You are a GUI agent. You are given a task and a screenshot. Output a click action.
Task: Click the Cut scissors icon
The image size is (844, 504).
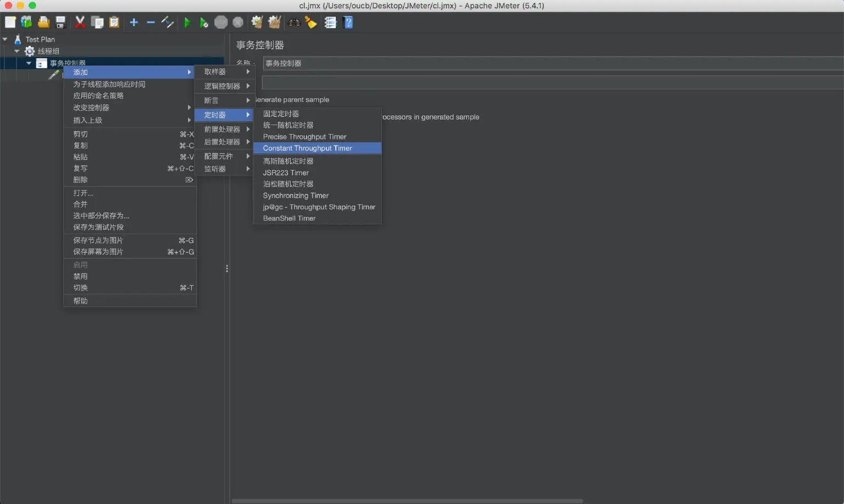point(80,23)
